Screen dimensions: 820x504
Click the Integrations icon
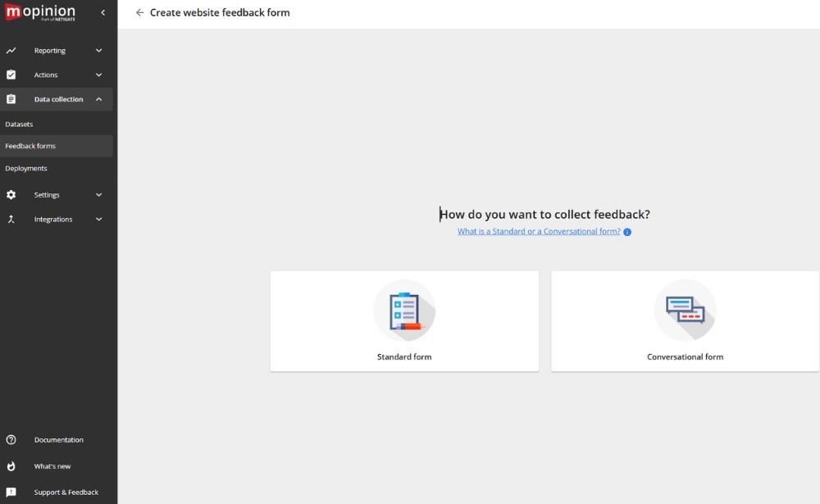(x=10, y=219)
